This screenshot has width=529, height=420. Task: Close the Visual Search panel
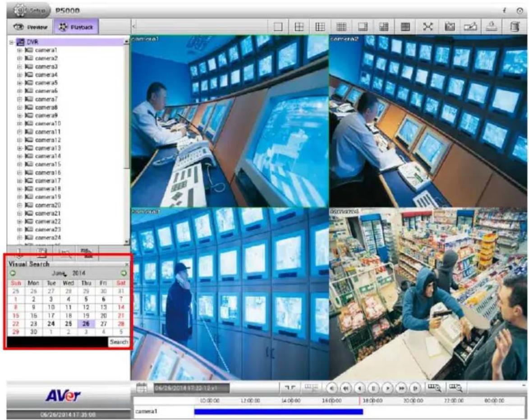(127, 264)
